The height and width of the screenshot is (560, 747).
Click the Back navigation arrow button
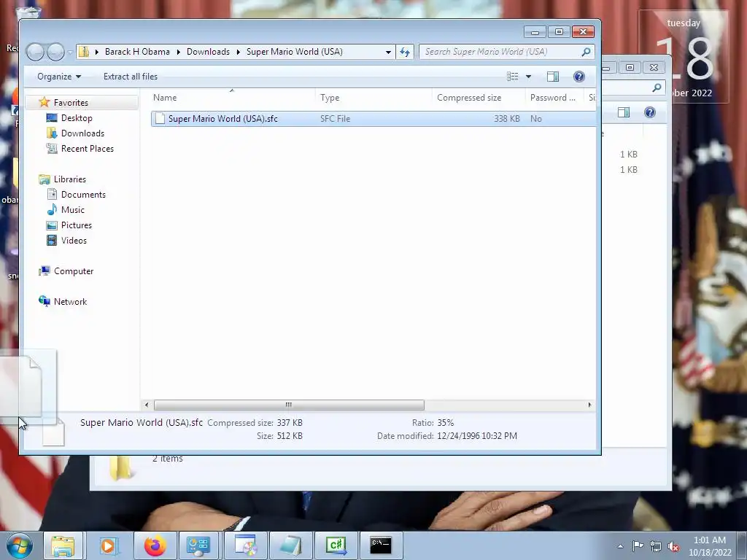[35, 52]
